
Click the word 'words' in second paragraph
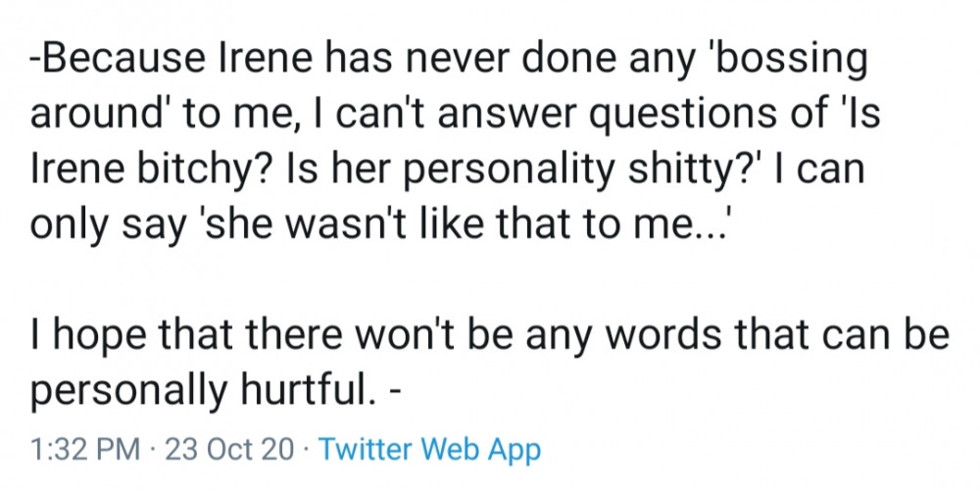pyautogui.click(x=663, y=335)
